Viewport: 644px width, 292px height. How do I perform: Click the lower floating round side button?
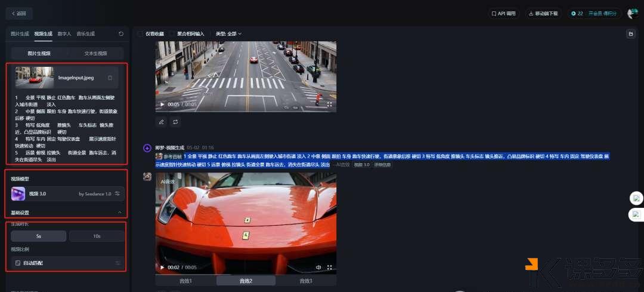click(636, 214)
